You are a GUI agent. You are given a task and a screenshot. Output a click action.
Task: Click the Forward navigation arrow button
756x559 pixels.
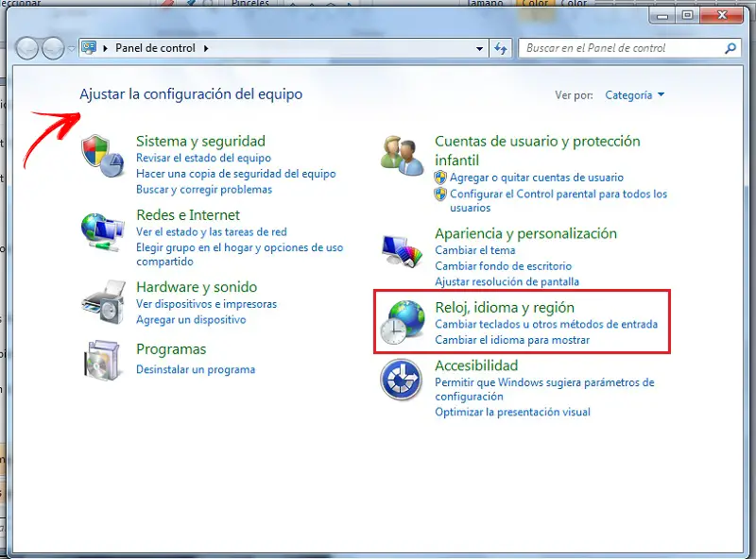tap(53, 48)
